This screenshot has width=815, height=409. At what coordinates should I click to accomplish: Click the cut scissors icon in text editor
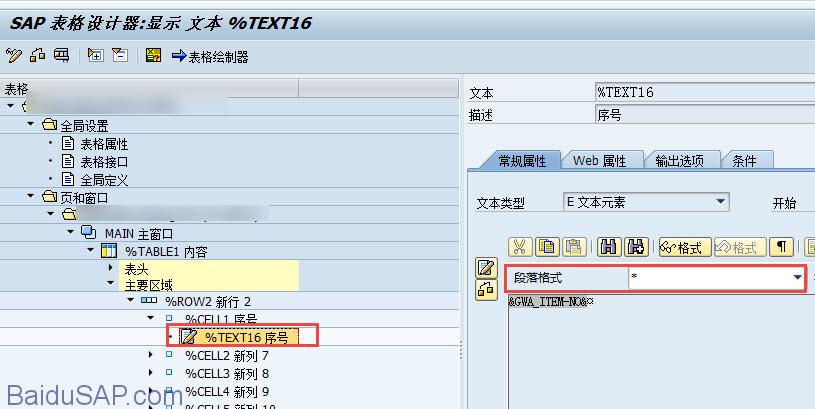click(x=519, y=247)
